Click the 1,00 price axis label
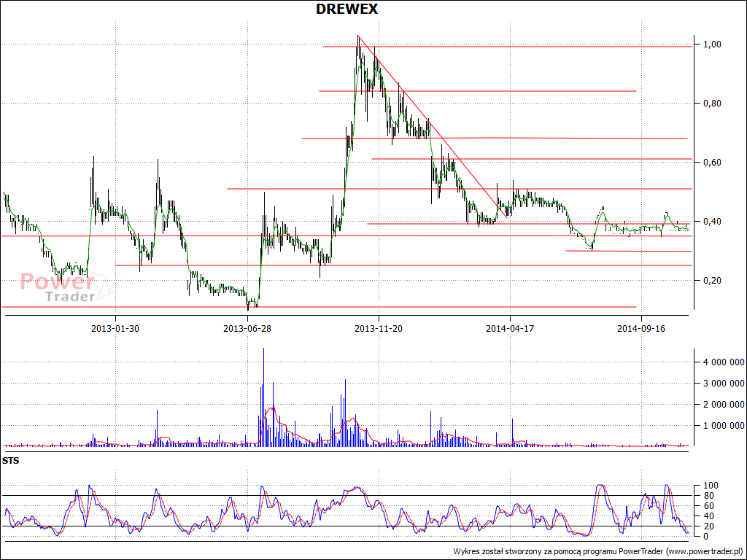This screenshot has width=747, height=560. pyautogui.click(x=712, y=44)
